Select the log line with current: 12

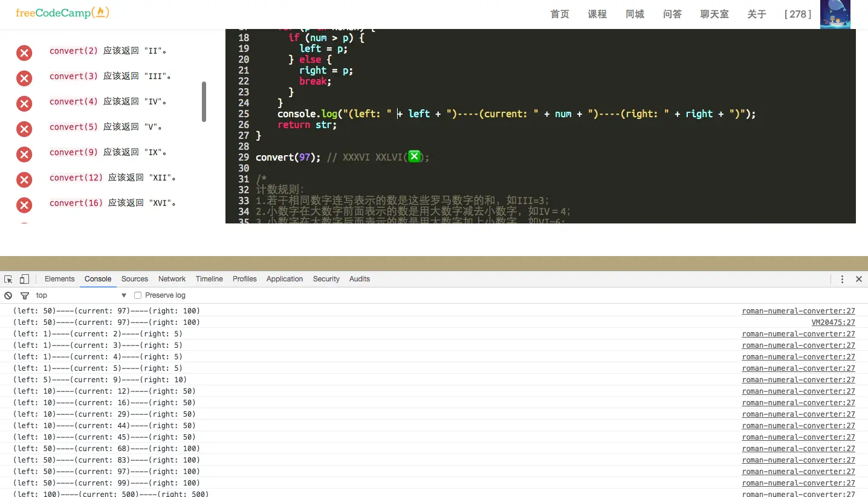(x=105, y=391)
